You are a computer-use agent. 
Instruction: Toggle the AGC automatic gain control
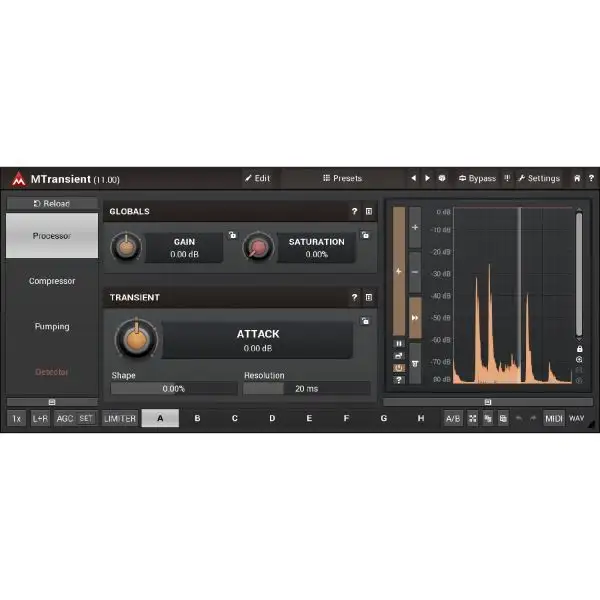(x=64, y=419)
